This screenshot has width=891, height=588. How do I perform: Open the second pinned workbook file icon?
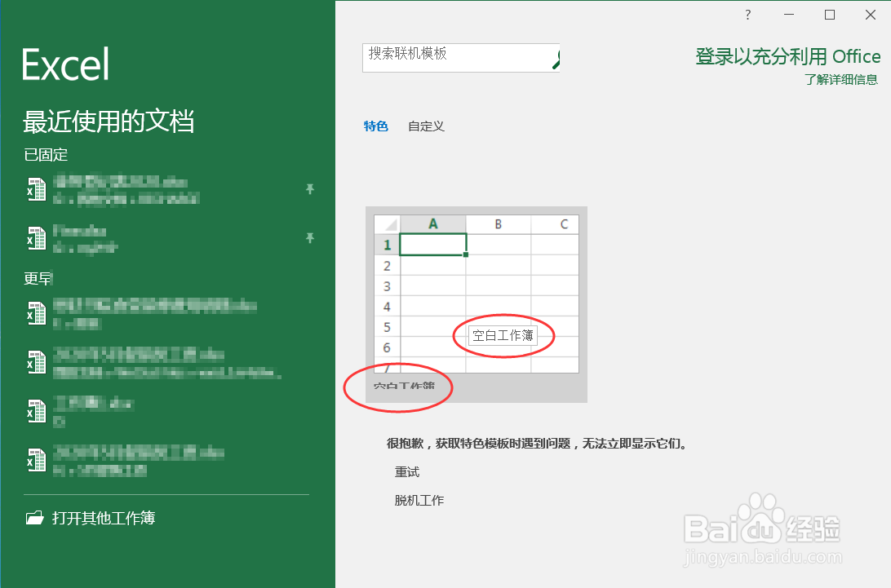click(x=37, y=239)
